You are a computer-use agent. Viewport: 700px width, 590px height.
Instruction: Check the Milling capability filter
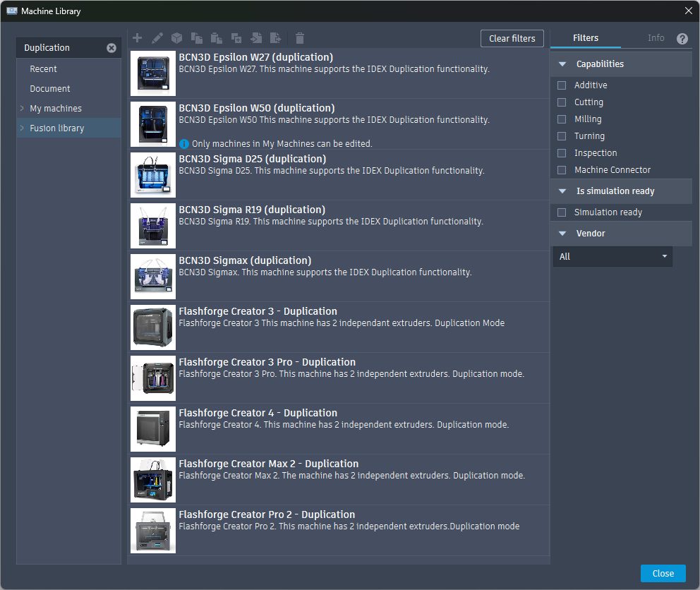[x=562, y=119]
